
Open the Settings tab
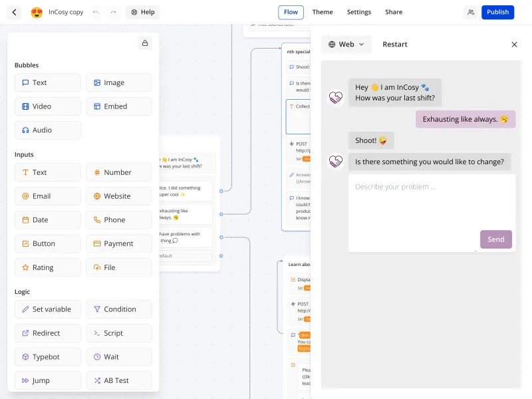(x=359, y=12)
